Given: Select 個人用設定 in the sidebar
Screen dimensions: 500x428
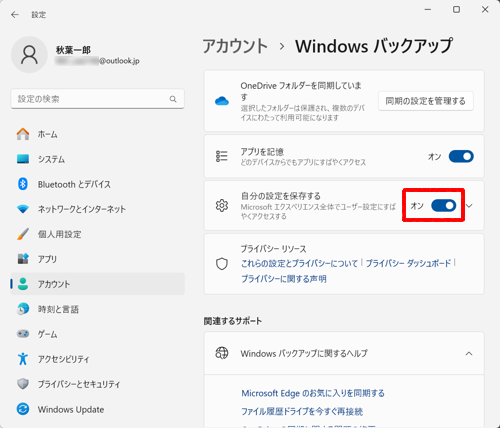Looking at the screenshot, I should coord(97,234).
